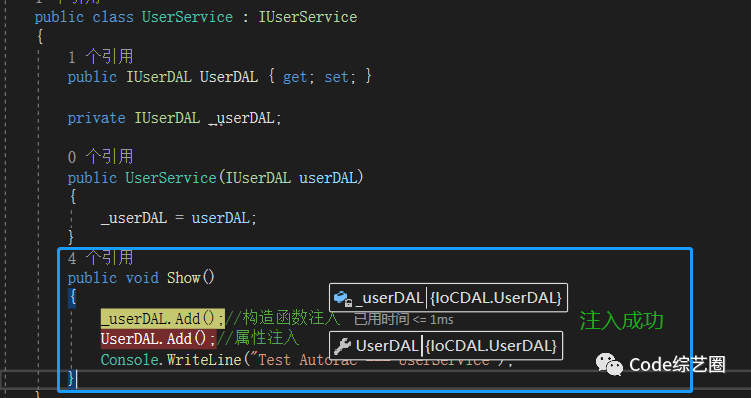Click the red breakpoint line UserDAL.Add()
The height and width of the screenshot is (398, 751).
[159, 339]
